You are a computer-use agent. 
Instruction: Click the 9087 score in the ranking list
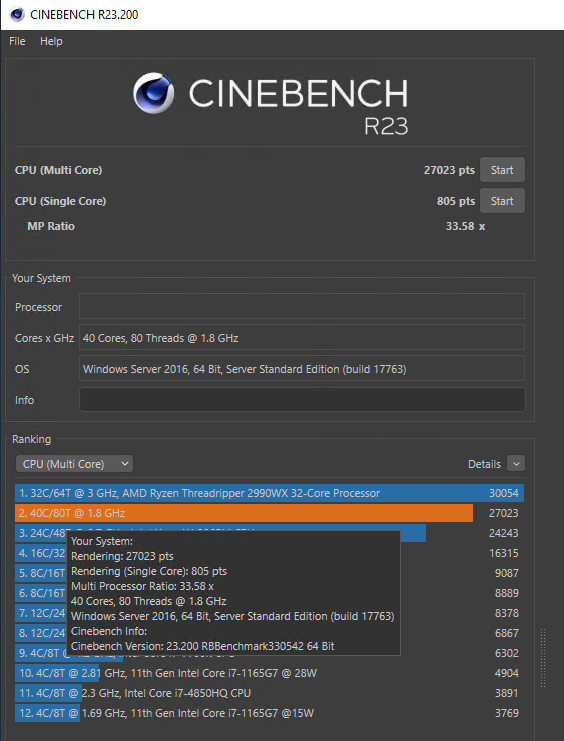(506, 573)
